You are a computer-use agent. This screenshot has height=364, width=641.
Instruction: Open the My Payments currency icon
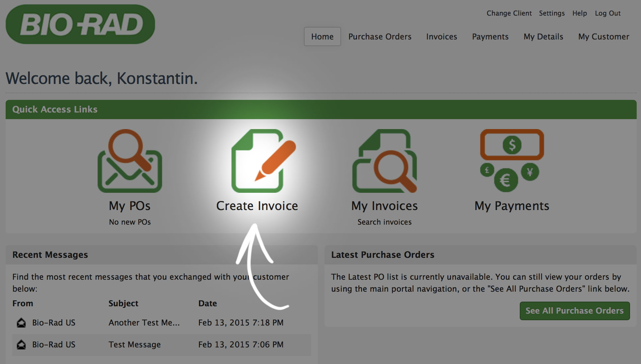pyautogui.click(x=512, y=161)
